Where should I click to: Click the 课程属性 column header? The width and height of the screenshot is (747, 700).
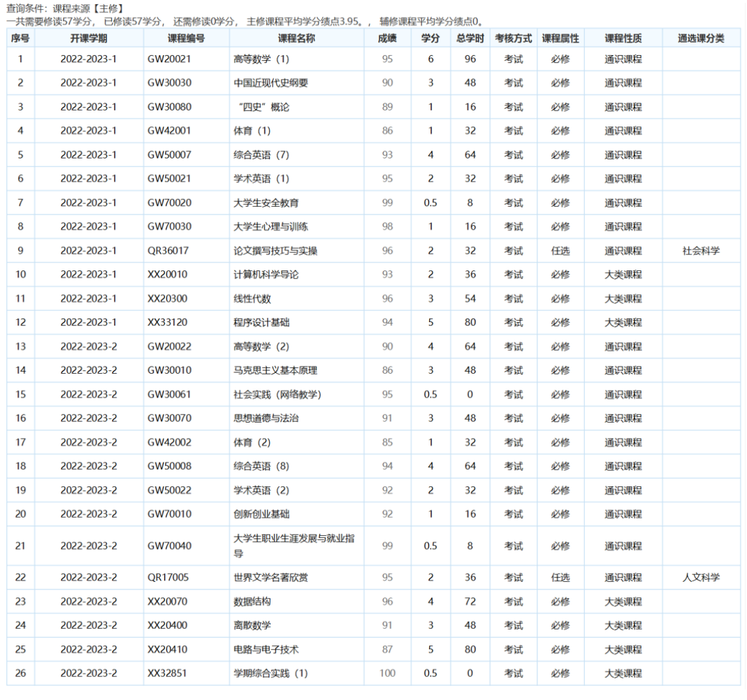click(560, 38)
